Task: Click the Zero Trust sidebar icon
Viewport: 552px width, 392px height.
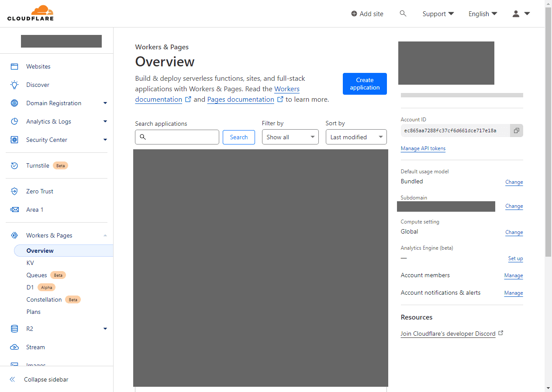Action: pyautogui.click(x=14, y=191)
